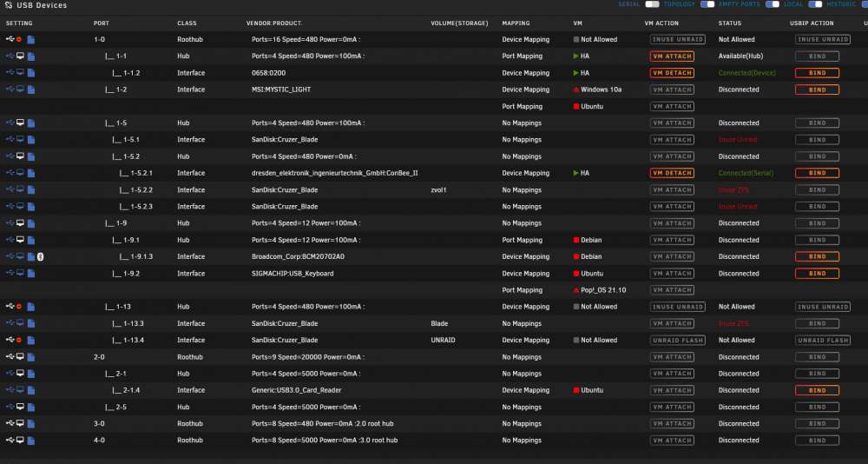Click the red stopped icon beside Debian in the 1-9.1 row
The width and height of the screenshot is (868, 464).
(x=575, y=240)
